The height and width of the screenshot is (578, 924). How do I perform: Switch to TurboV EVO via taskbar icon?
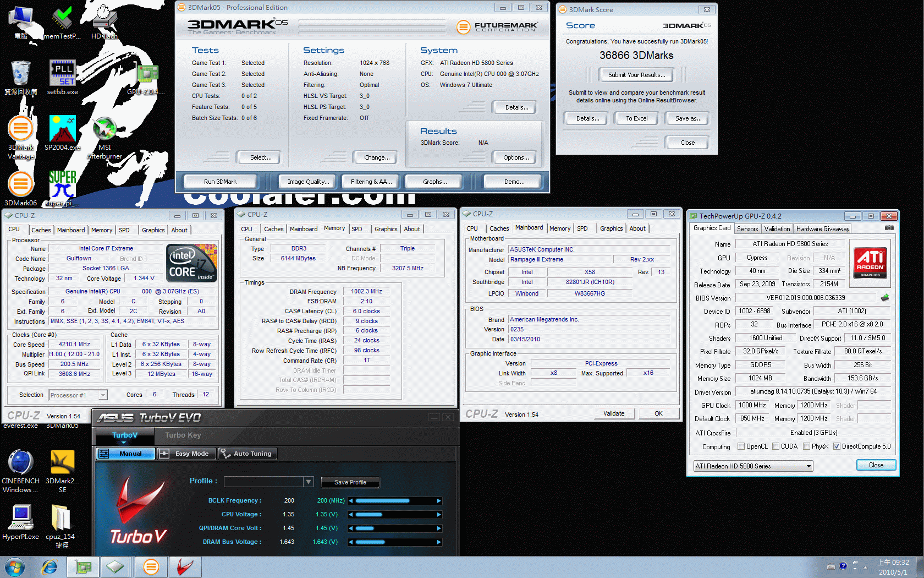pos(185,567)
